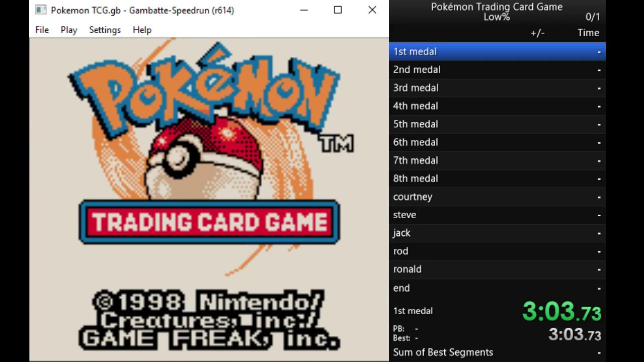
Task: Click the 'TRADING CARD GAME' banner in game
Action: point(209,222)
